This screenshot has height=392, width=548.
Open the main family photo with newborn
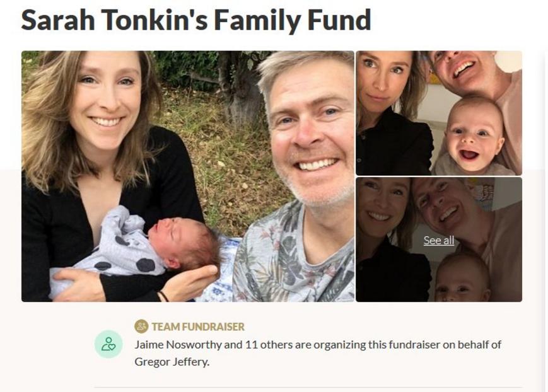coord(188,176)
